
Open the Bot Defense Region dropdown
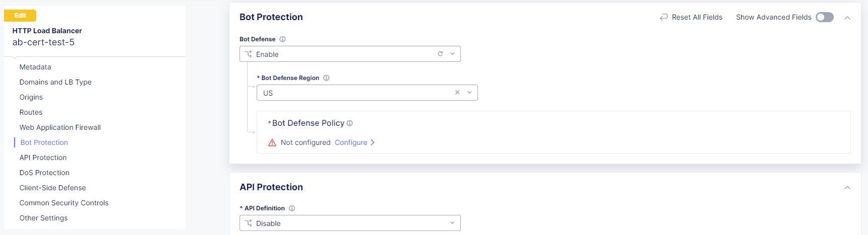pyautogui.click(x=469, y=93)
